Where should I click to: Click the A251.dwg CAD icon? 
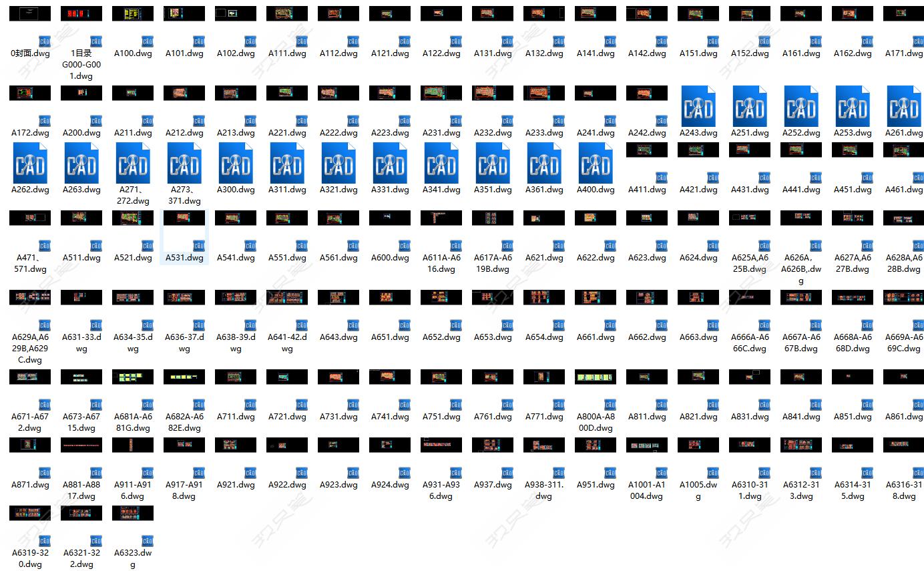749,106
